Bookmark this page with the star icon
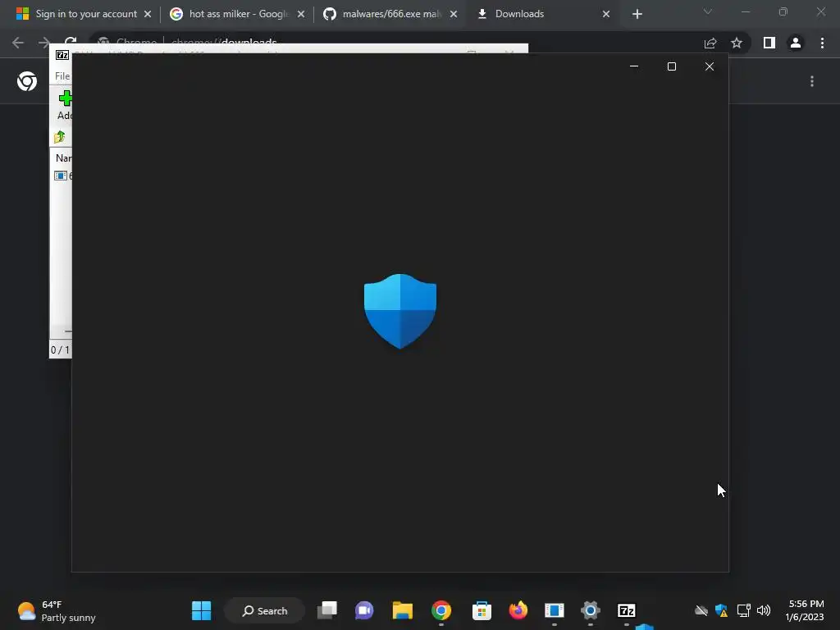The width and height of the screenshot is (840, 630). click(737, 43)
